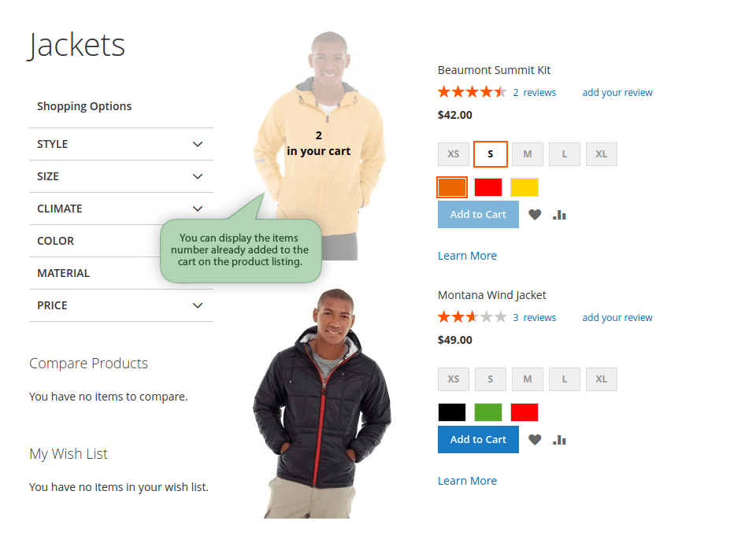The width and height of the screenshot is (756, 554).
Task: Add Beaumont Summit Kit to compare (bar chart icon)
Action: (560, 214)
